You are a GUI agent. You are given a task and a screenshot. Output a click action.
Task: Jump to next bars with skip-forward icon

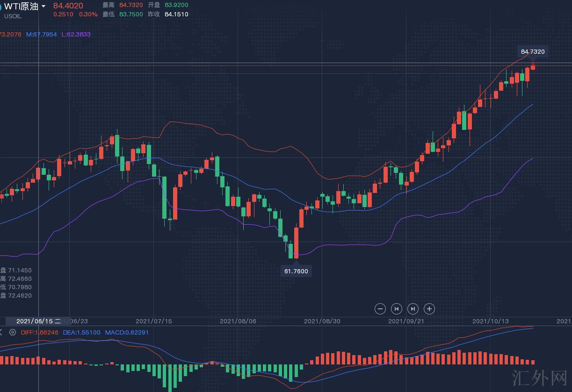(x=413, y=308)
